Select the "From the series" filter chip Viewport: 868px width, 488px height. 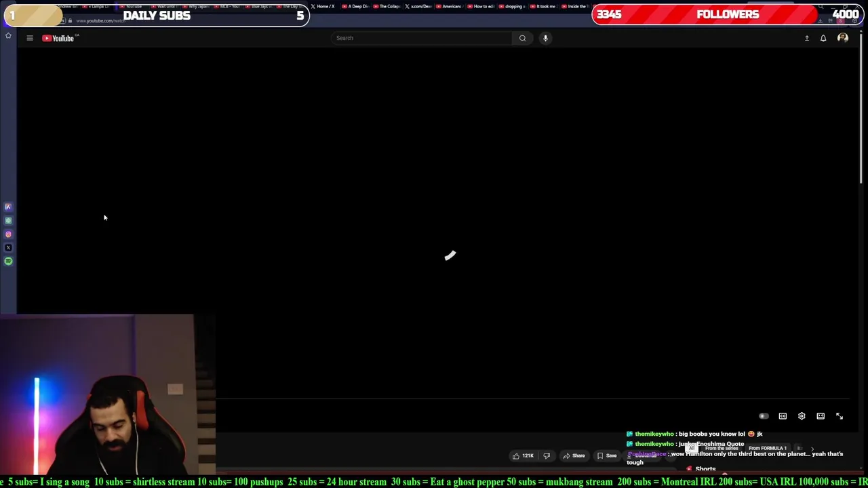721,448
